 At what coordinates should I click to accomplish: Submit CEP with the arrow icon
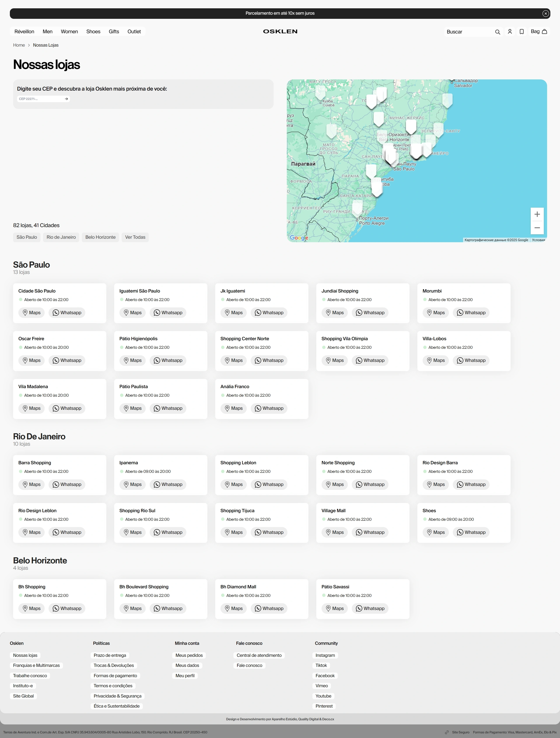click(x=66, y=99)
